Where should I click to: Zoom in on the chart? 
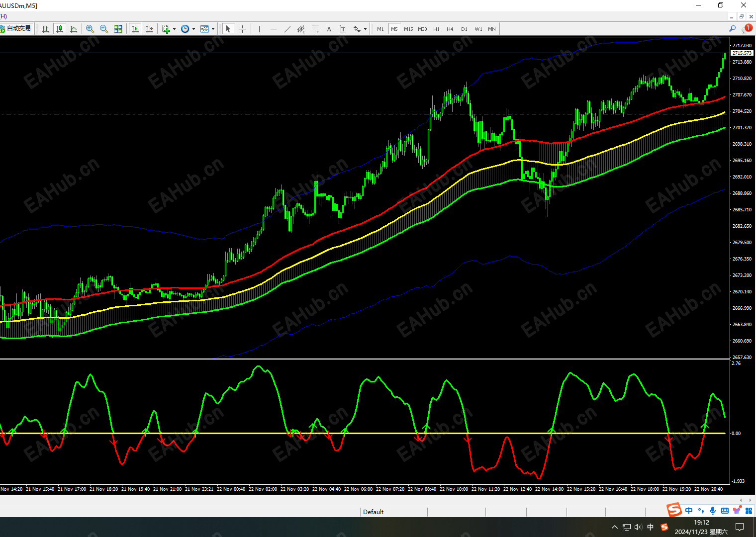click(90, 29)
